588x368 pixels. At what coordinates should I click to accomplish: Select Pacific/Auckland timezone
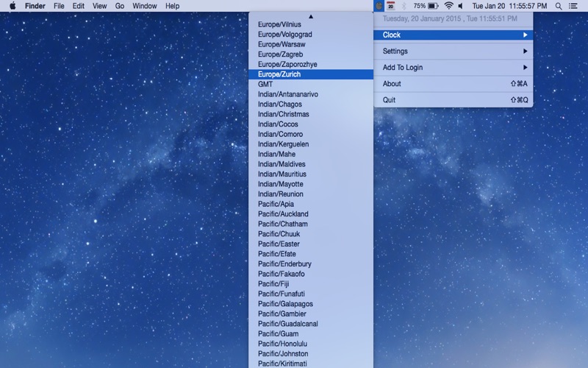click(311, 214)
